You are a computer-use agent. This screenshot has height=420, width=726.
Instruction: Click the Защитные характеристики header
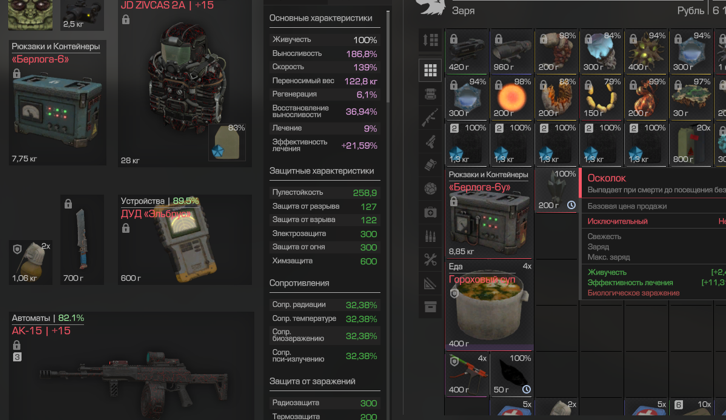tap(321, 171)
